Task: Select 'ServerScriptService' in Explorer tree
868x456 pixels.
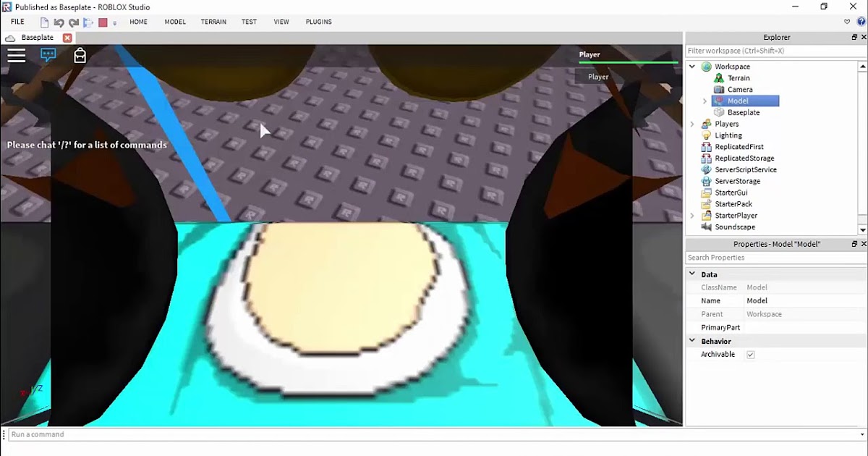Action: pyautogui.click(x=746, y=170)
